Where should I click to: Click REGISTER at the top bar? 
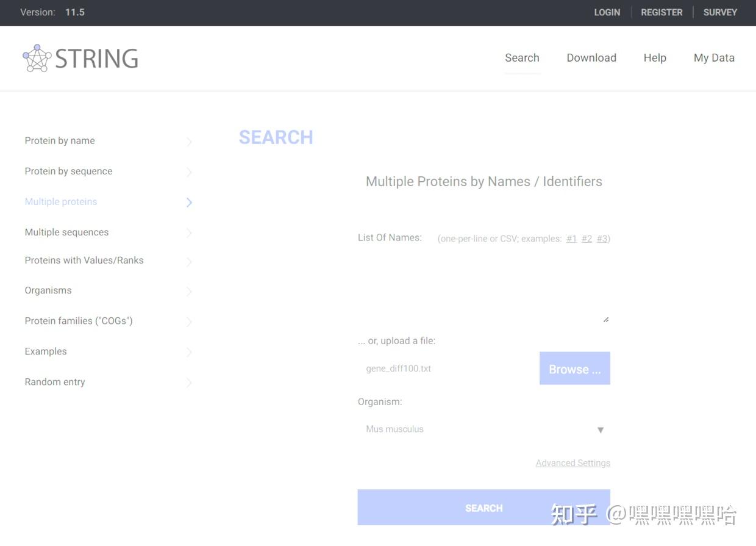click(x=661, y=12)
